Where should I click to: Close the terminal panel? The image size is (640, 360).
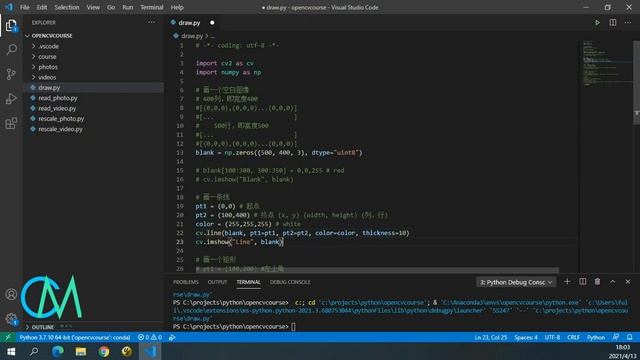(628, 282)
